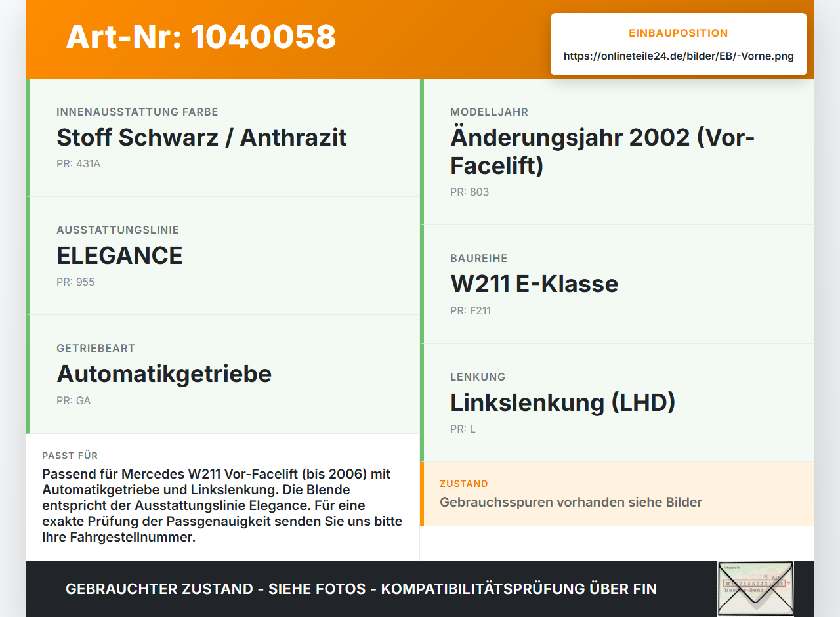This screenshot has height=617, width=840.
Task: Select the ELEGANCE value
Action: tap(119, 255)
